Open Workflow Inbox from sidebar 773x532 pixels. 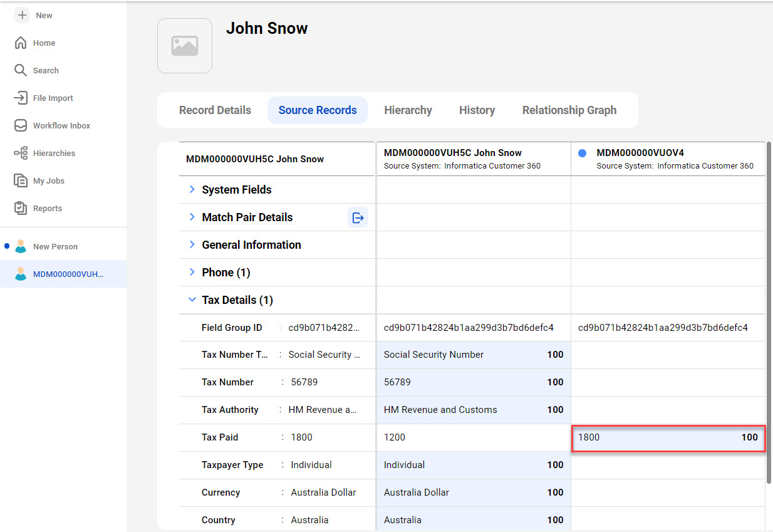pyautogui.click(x=53, y=125)
